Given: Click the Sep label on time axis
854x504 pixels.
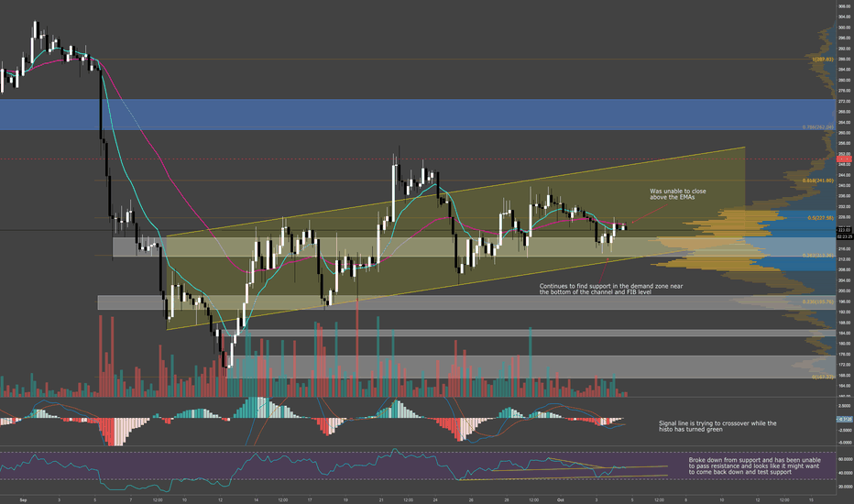Looking at the screenshot, I should click(x=23, y=499).
